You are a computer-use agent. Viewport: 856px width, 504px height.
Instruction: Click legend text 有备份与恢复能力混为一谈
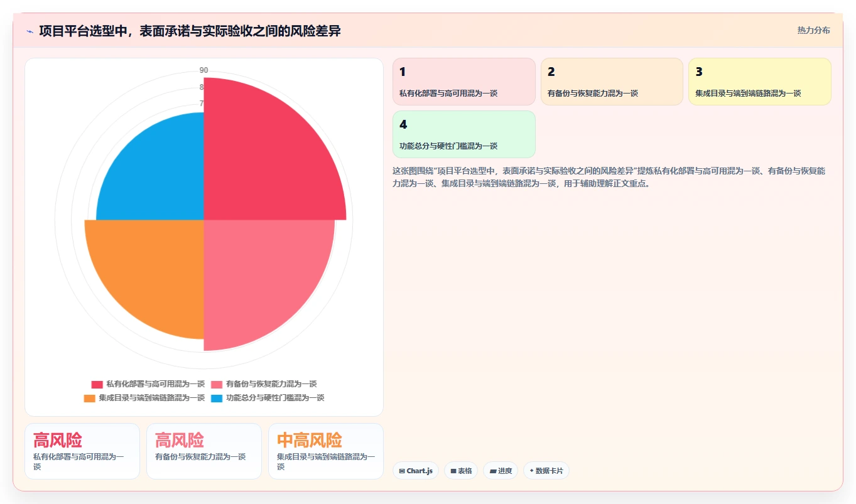pos(271,384)
